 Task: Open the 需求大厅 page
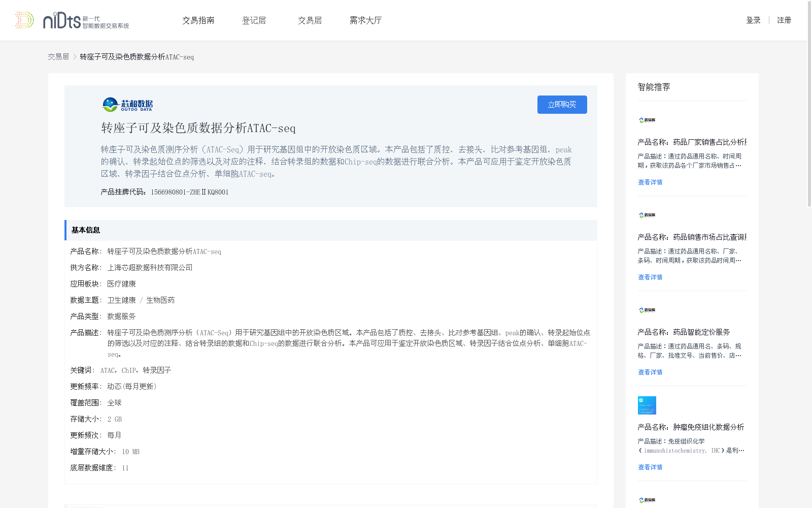365,20
